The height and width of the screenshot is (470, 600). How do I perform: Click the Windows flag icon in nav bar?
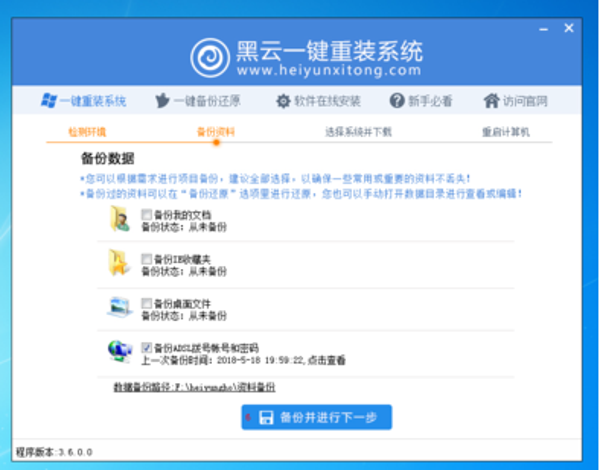[49, 101]
